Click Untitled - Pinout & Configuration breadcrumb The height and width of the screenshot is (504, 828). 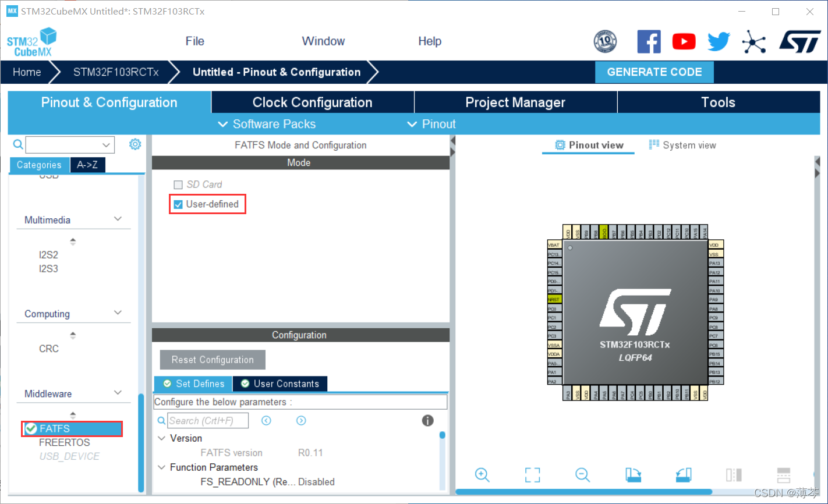(277, 72)
